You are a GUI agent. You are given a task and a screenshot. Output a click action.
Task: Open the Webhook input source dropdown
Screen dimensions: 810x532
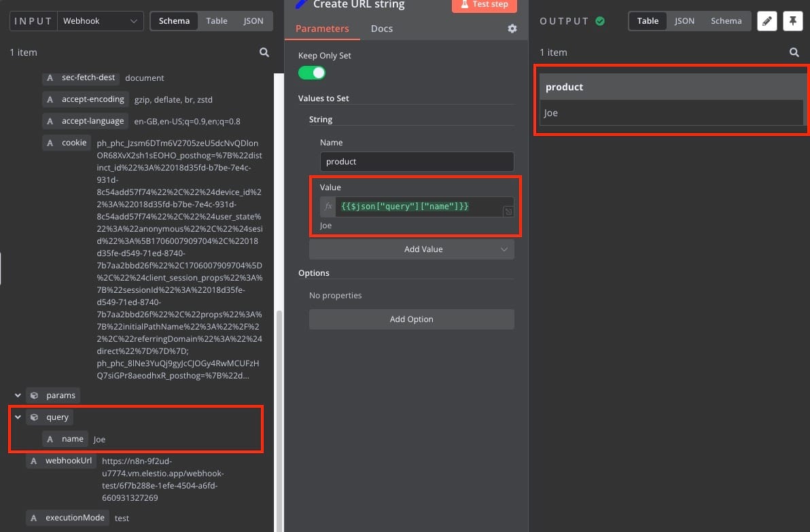pyautogui.click(x=101, y=21)
